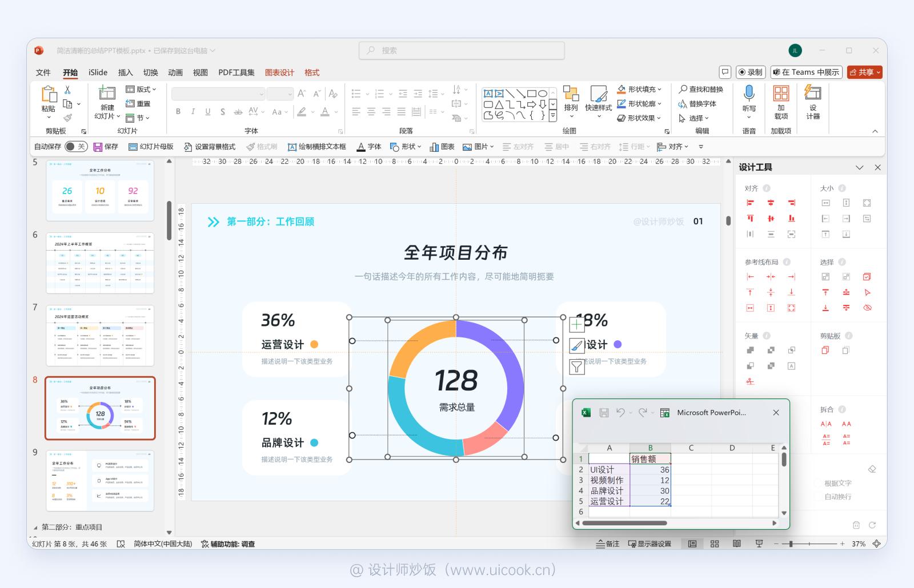
Task: Click the chart styles brush icon beside chart
Action: point(577,345)
